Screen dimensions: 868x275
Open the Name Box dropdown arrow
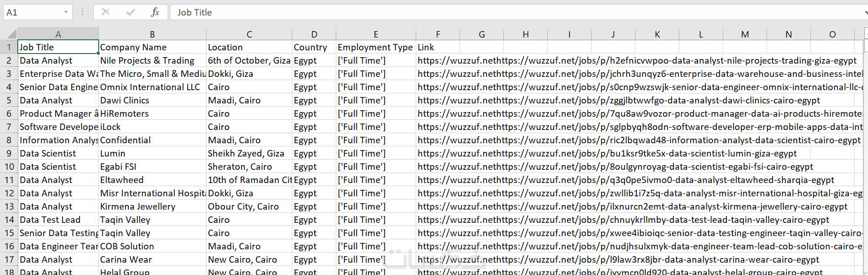(66, 12)
